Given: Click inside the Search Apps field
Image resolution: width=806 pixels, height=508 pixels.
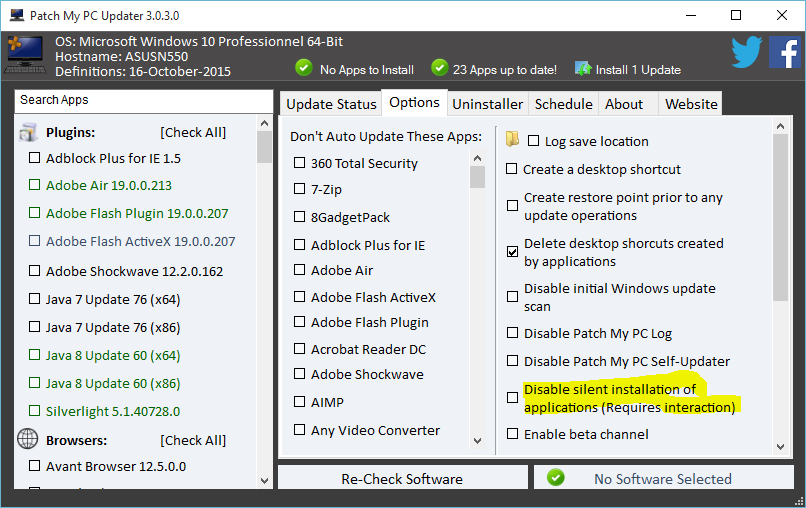Looking at the screenshot, I should (143, 101).
